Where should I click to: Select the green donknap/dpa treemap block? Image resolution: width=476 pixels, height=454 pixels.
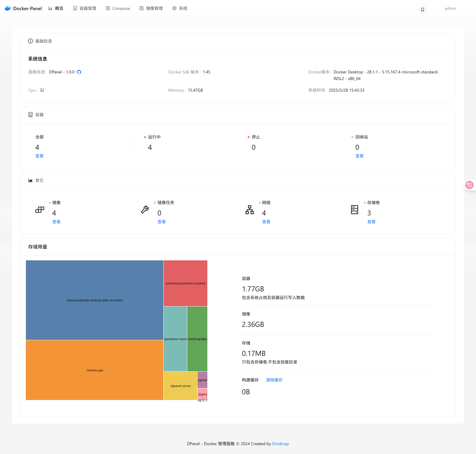point(197,339)
